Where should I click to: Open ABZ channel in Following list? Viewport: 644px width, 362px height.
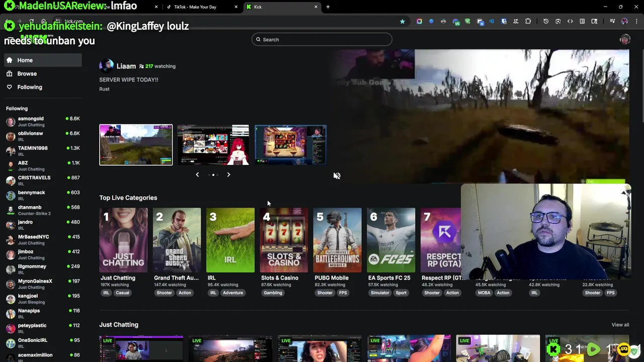point(43,166)
